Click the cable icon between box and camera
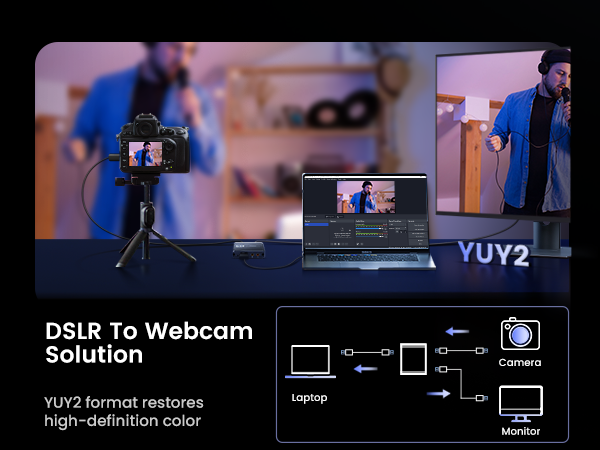 461,351
